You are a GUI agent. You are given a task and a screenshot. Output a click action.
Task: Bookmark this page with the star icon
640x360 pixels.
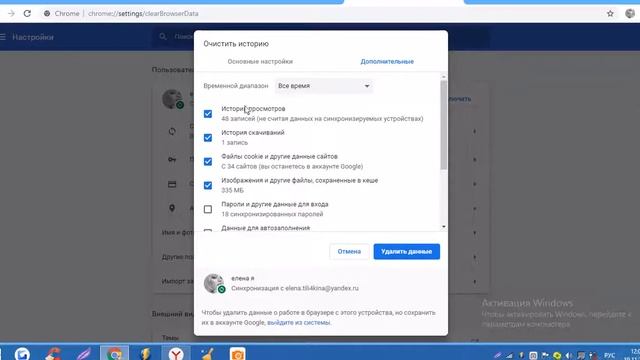pos(610,13)
